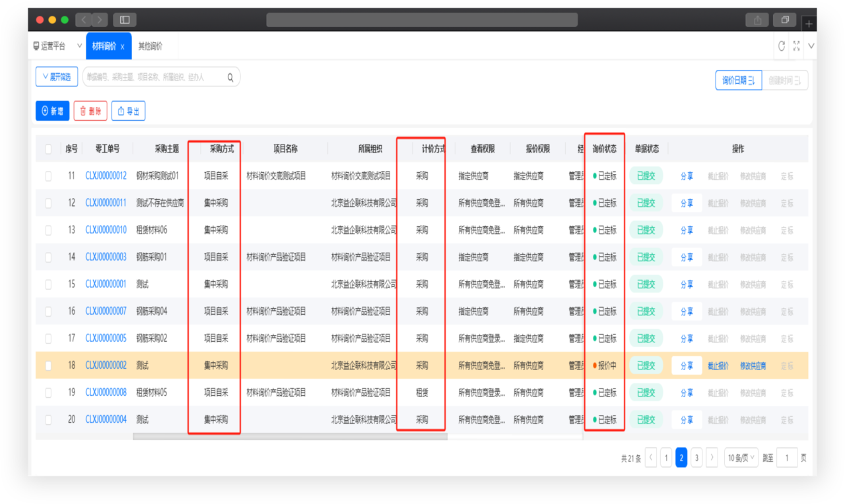Click the 单据状态 column header
The width and height of the screenshot is (845, 504).
pos(647,149)
